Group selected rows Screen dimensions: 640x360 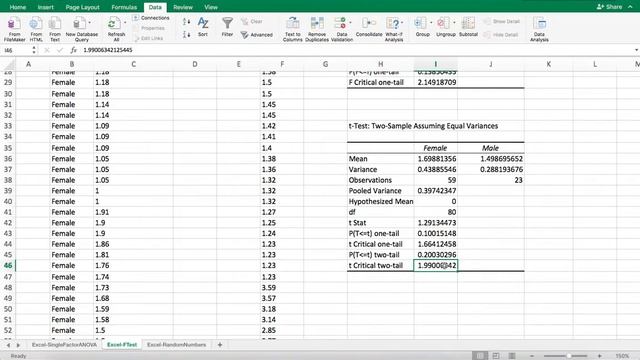click(422, 27)
